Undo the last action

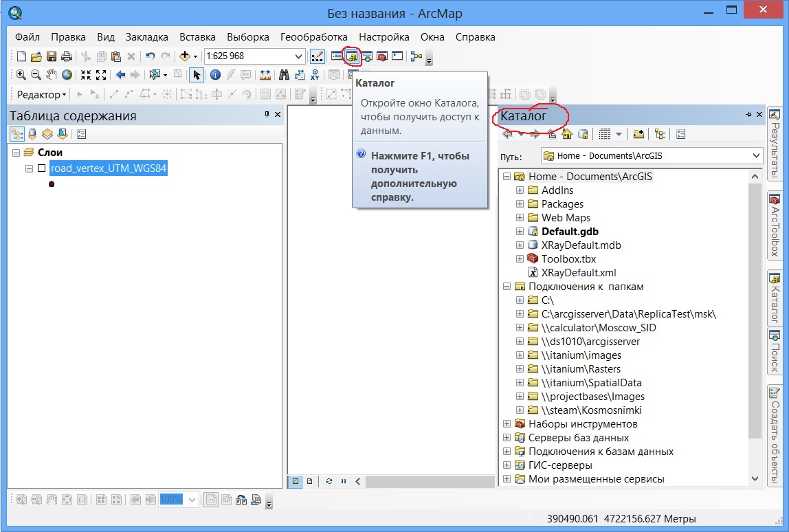150,56
